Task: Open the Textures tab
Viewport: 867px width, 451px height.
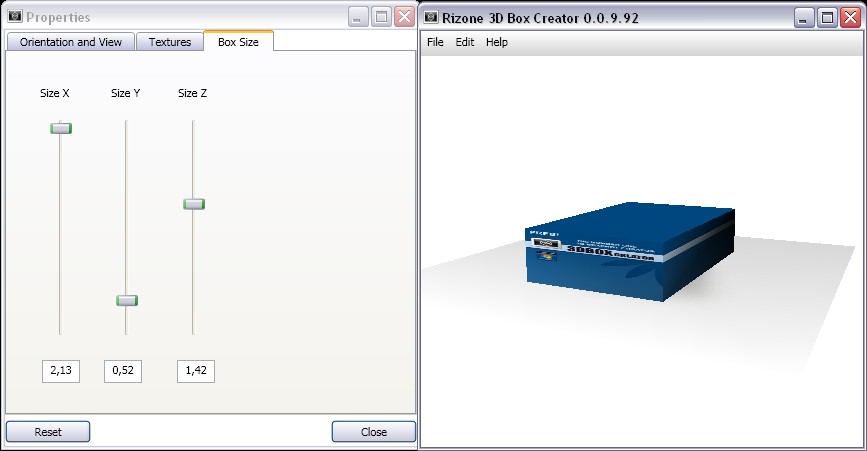Action: point(170,42)
